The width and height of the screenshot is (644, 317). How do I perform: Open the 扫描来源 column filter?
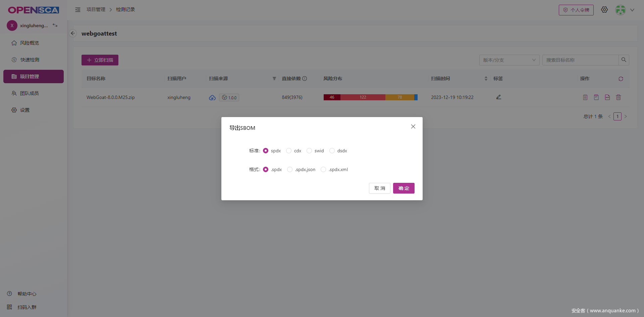pos(274,78)
